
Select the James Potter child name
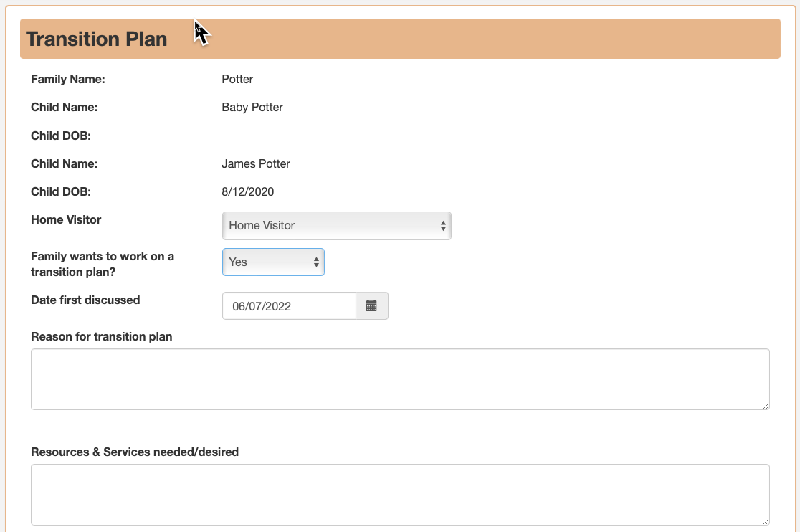point(256,163)
